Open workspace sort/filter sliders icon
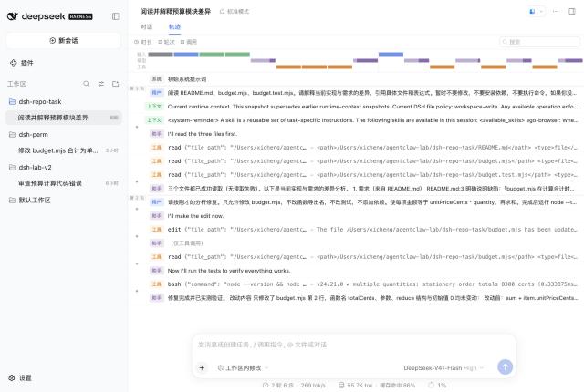Viewport: 584px width, 392px height. click(101, 84)
